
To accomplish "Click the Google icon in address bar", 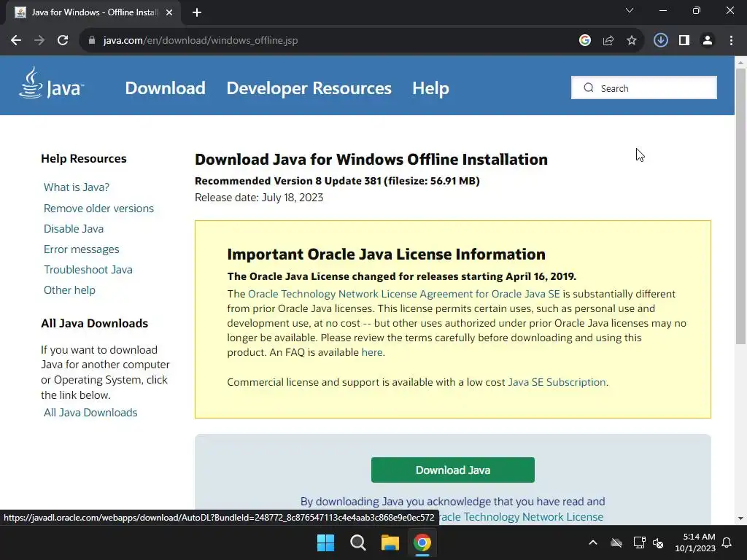I will click(x=585, y=41).
